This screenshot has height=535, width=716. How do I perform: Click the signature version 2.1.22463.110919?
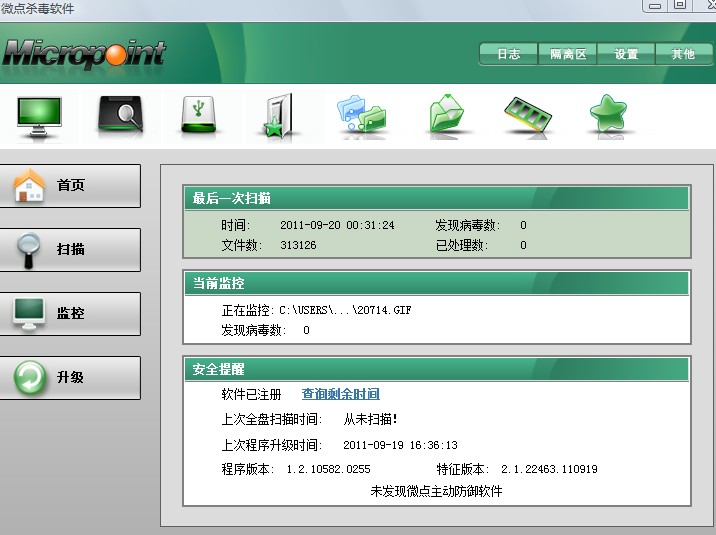549,469
